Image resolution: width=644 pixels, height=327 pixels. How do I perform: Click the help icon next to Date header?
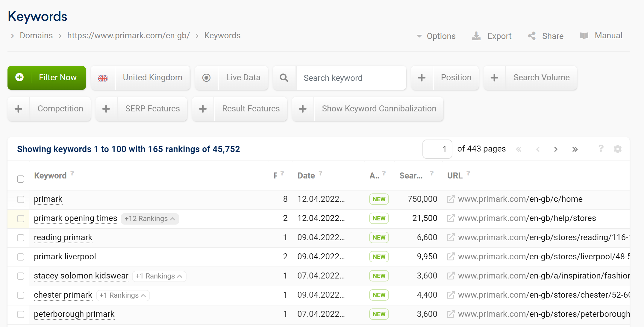click(x=320, y=173)
